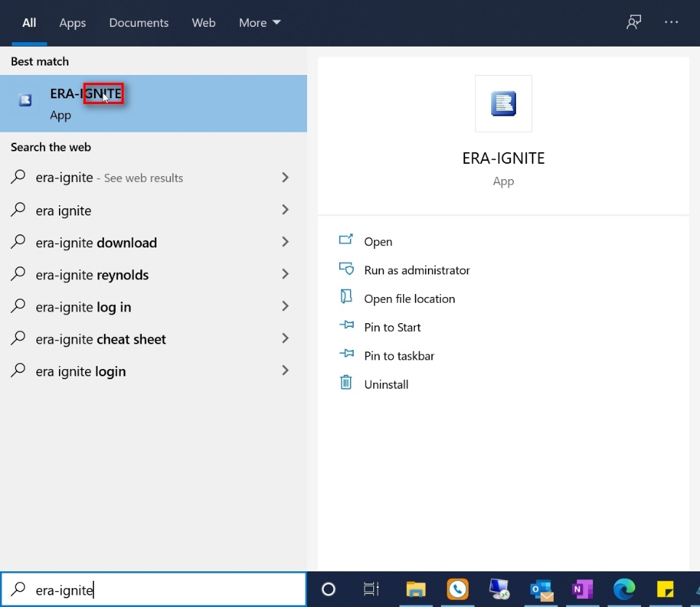
Task: Open the Remote Desktop icon on taskbar
Action: (x=499, y=590)
